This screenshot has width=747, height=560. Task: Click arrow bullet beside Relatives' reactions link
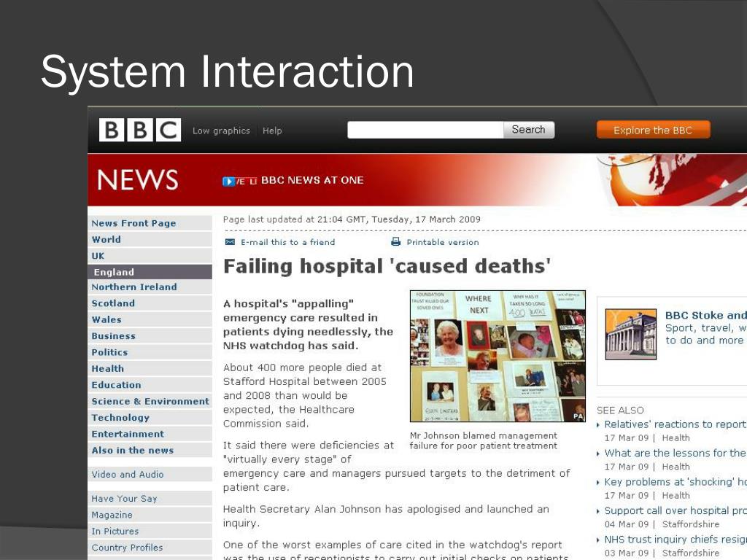598,425
